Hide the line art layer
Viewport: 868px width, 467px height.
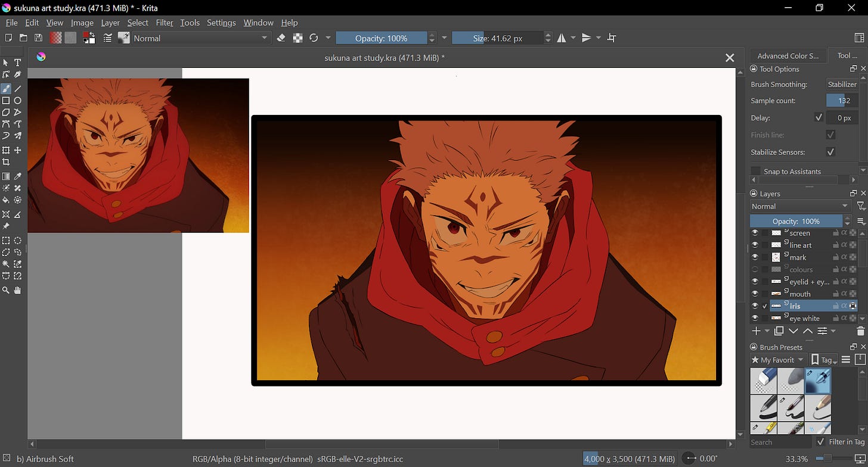(755, 245)
